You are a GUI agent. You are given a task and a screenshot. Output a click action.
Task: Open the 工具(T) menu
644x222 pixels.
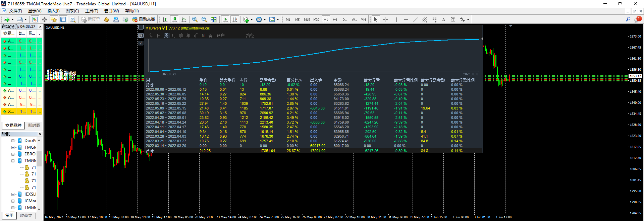91,11
